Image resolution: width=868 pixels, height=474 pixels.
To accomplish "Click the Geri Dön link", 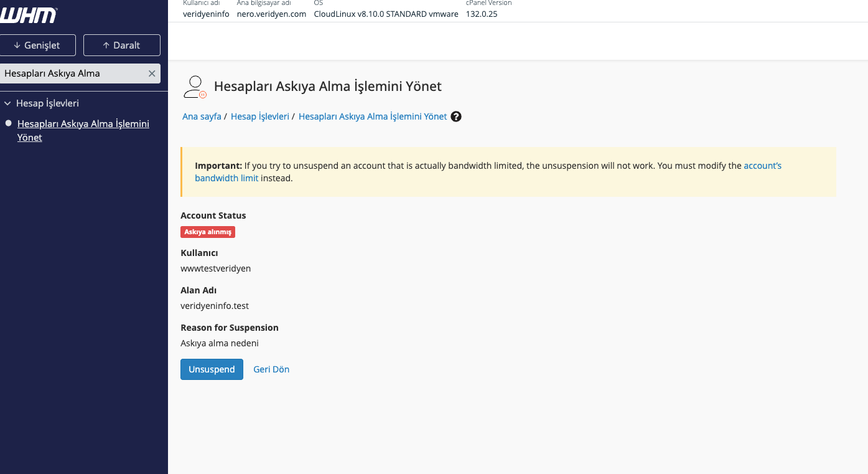I will pos(271,369).
